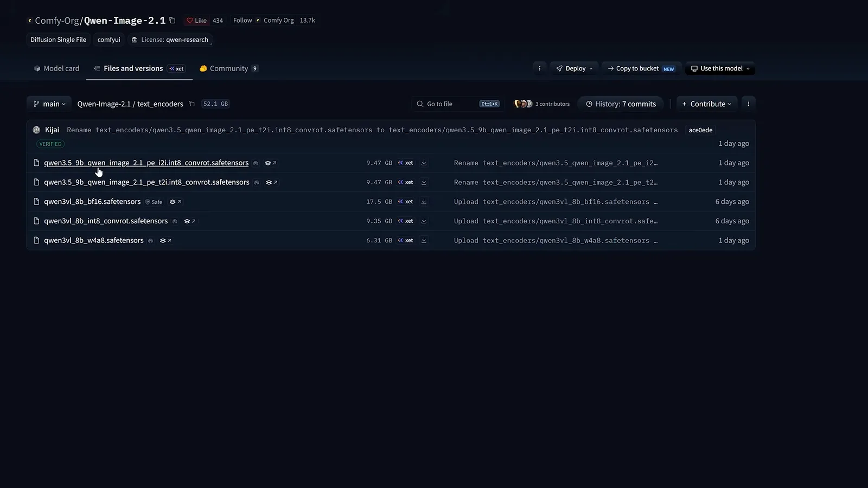
Task: Click the Go to file search field
Action: 458,104
